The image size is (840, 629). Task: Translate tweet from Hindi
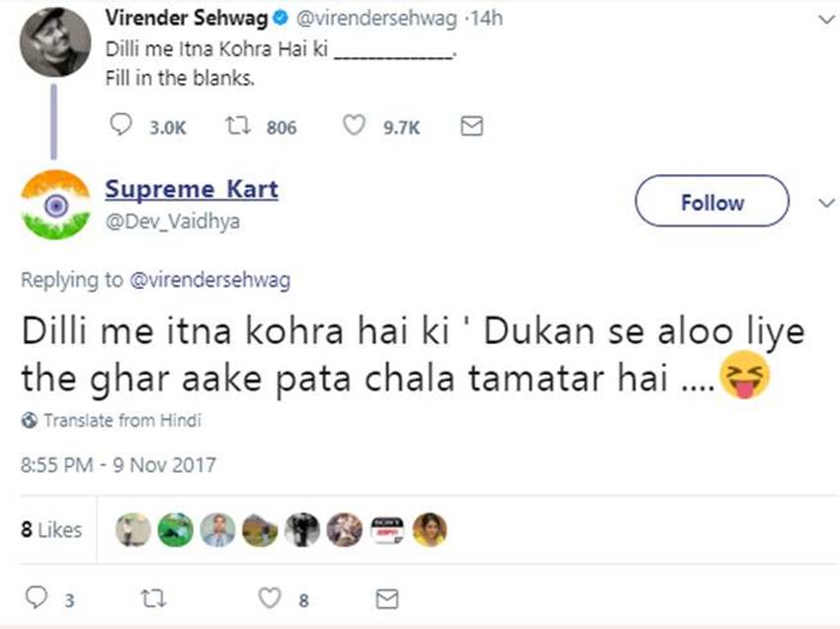(122, 420)
